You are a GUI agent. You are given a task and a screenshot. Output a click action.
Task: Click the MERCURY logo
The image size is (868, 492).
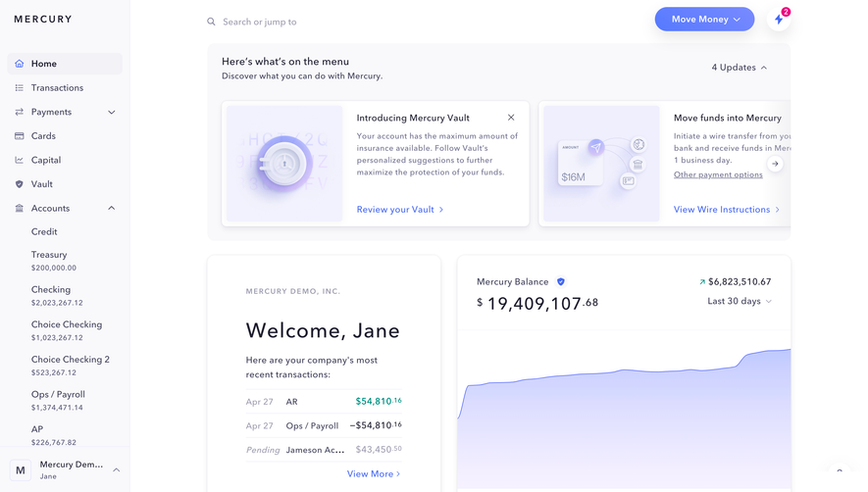pyautogui.click(x=43, y=19)
